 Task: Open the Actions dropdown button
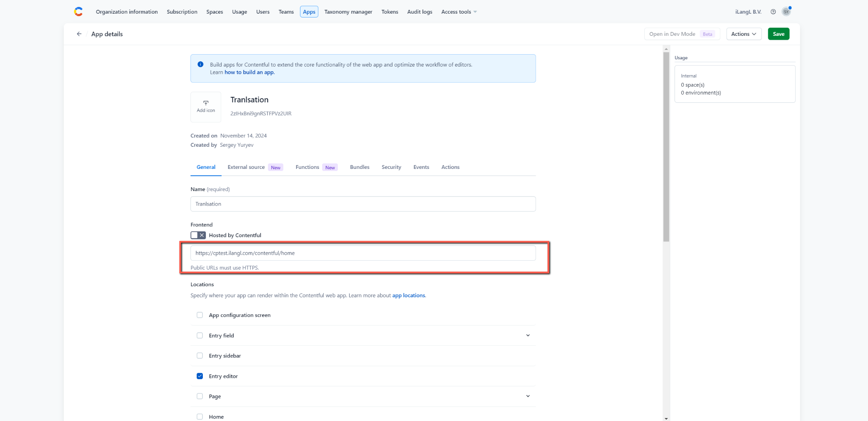point(744,34)
